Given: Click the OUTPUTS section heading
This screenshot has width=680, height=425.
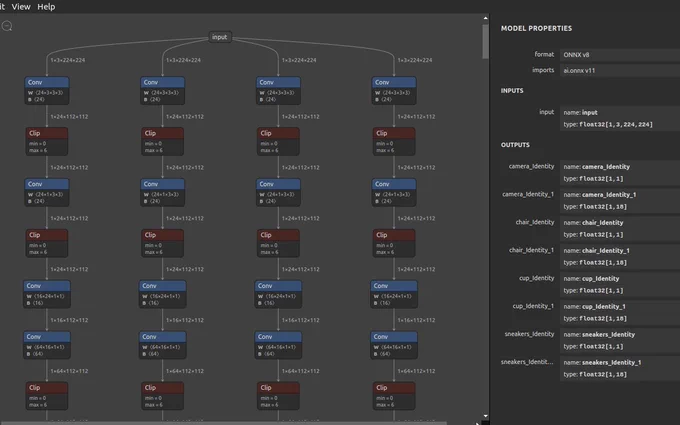Looking at the screenshot, I should click(x=515, y=145).
